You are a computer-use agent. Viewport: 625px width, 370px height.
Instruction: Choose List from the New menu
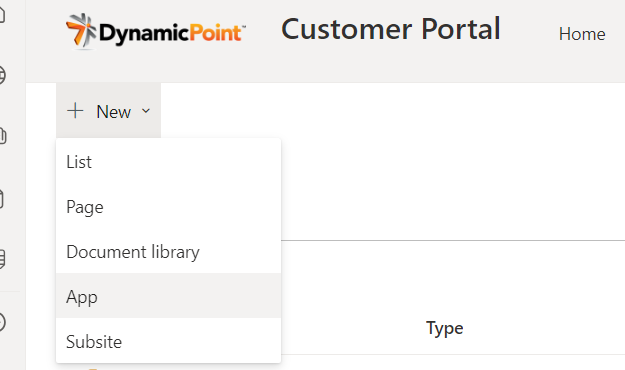tap(169, 161)
